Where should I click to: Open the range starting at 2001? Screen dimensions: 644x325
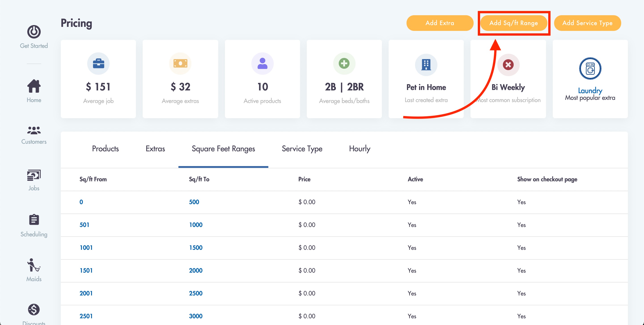point(86,293)
